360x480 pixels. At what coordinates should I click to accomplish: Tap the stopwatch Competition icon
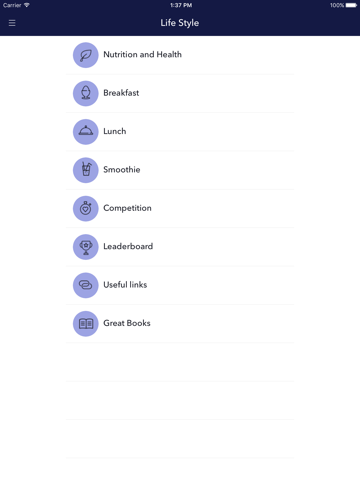point(86,208)
